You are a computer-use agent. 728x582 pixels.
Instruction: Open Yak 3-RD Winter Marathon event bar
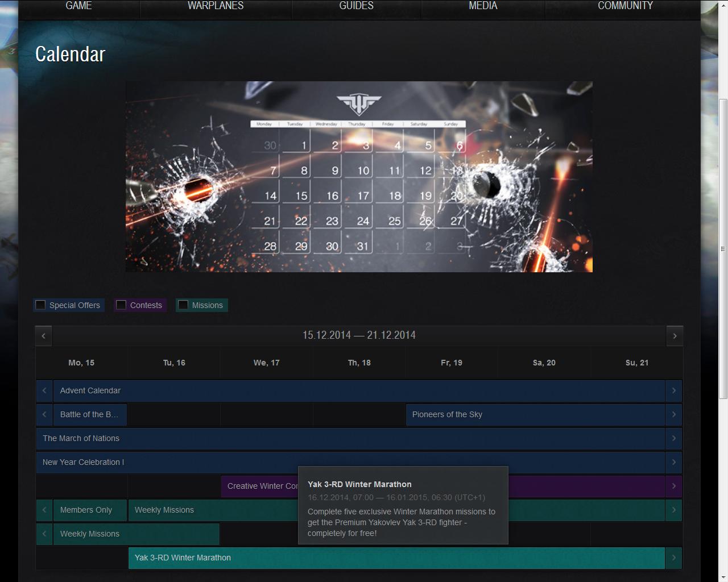point(396,558)
